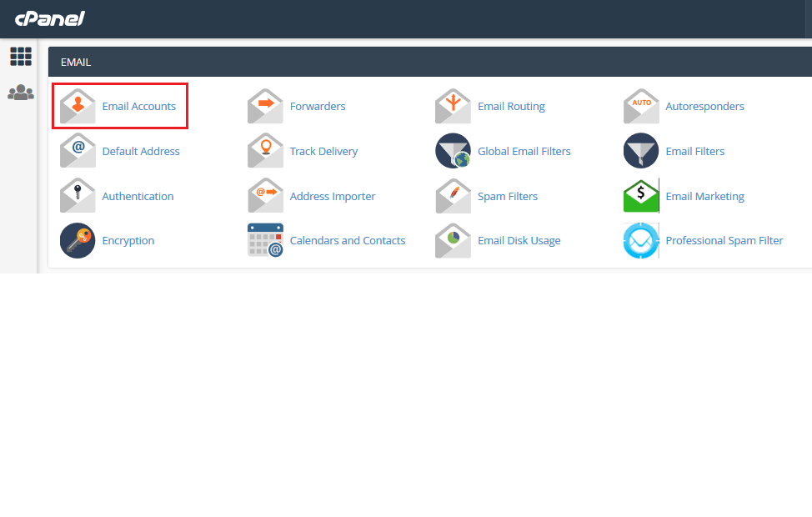Open the Email Accounts tool

point(78,106)
